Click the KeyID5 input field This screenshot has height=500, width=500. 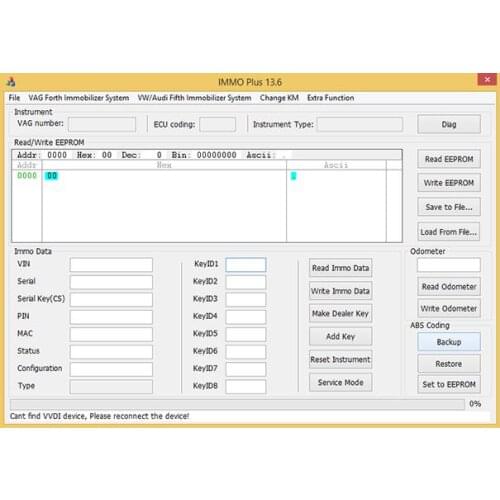246,334
